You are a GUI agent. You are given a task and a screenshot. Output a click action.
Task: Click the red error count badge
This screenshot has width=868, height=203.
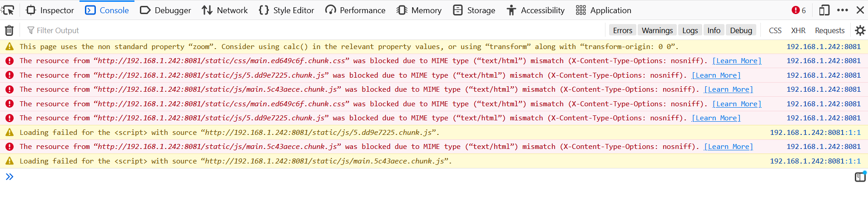pos(799,10)
